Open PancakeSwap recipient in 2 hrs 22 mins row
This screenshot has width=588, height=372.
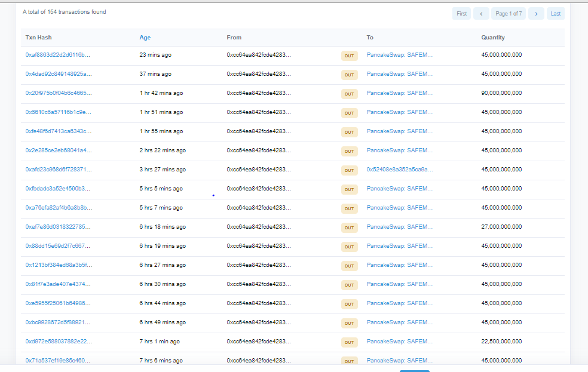tap(400, 150)
